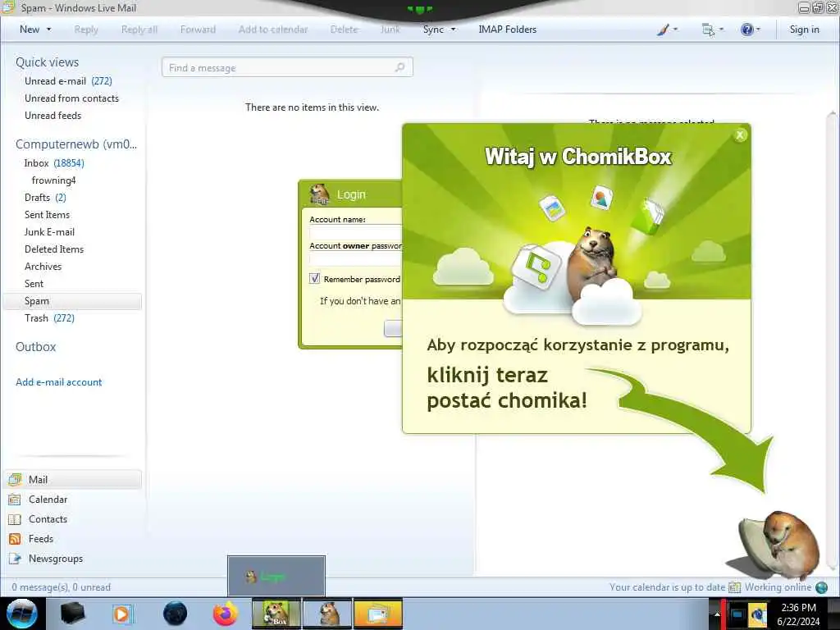The height and width of the screenshot is (630, 840).
Task: Open Junk E-mail folder
Action: click(49, 232)
